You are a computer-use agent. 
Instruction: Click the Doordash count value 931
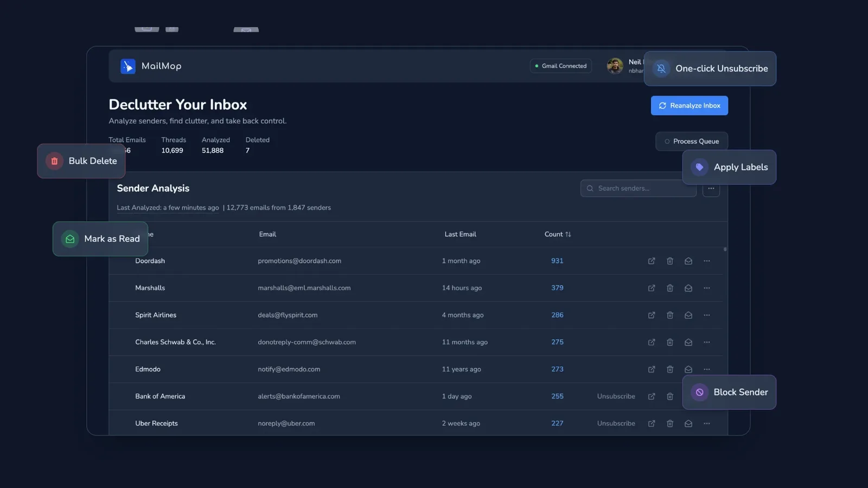click(557, 261)
